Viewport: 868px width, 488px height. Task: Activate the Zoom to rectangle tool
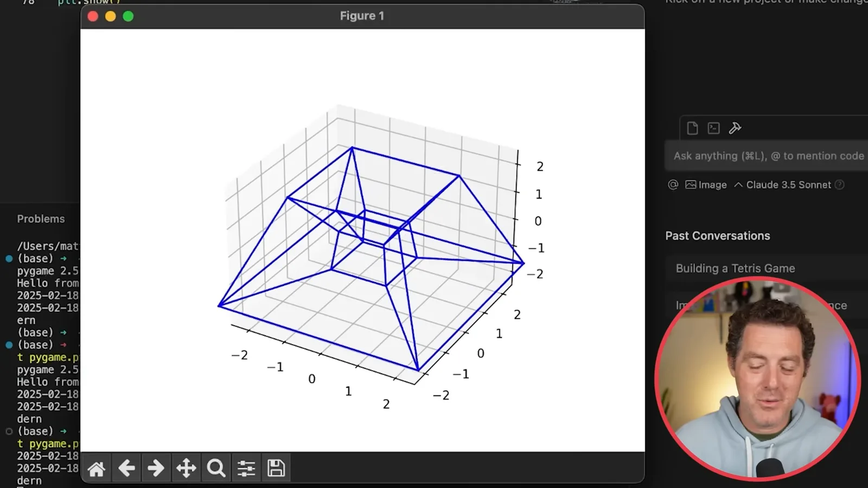[x=216, y=468]
